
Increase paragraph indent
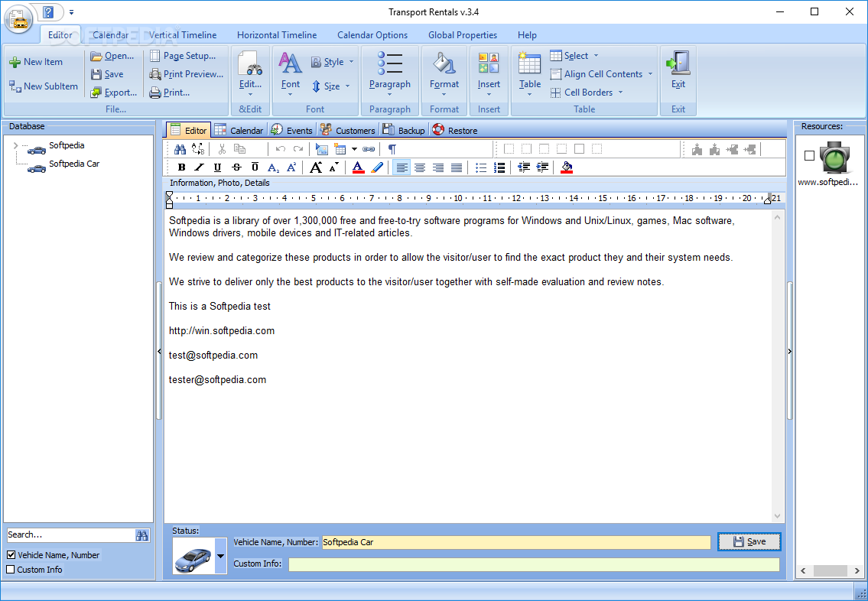click(x=542, y=167)
